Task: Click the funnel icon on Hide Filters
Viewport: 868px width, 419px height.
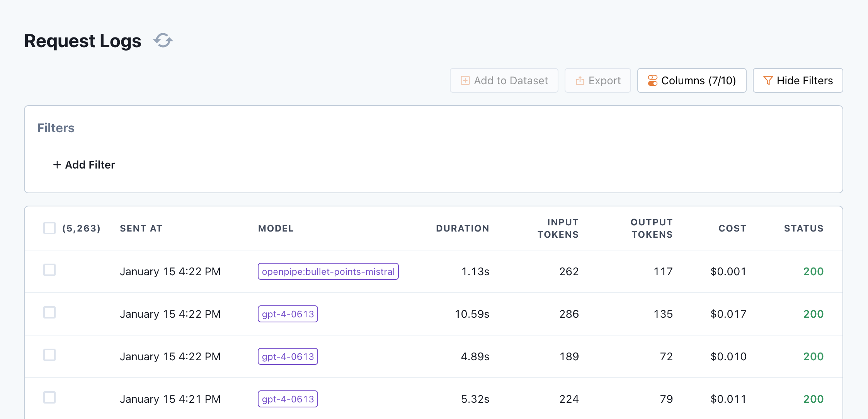Action: (x=768, y=80)
